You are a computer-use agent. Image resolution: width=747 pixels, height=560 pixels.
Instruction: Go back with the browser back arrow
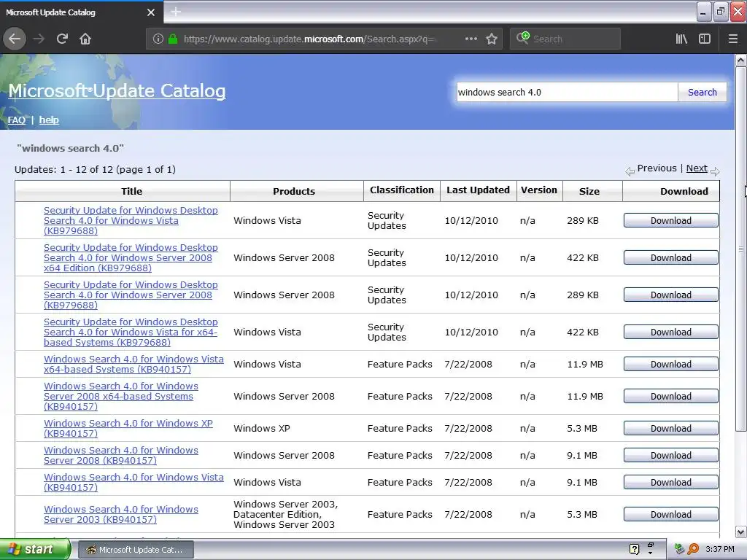pyautogui.click(x=15, y=39)
